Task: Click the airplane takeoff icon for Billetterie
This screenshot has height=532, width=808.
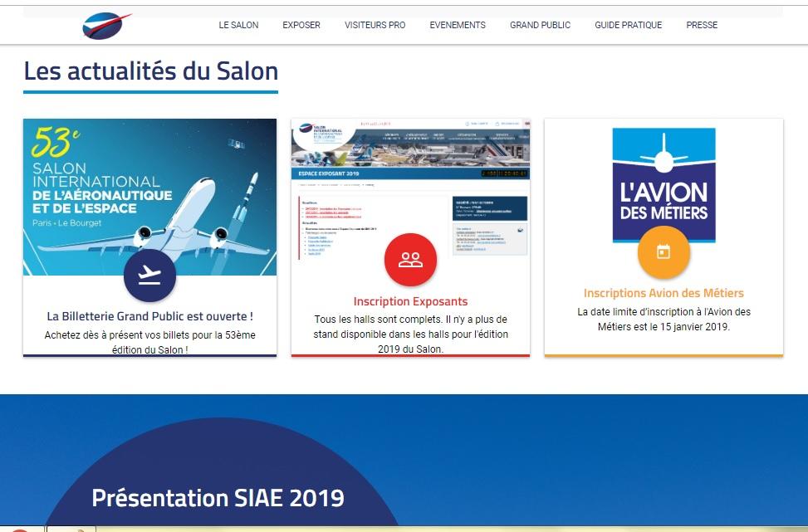Action: point(149,276)
